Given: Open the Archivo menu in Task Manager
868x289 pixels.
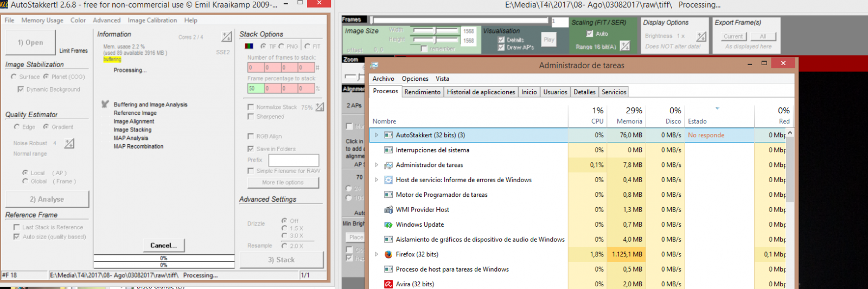Looking at the screenshot, I should click(x=384, y=79).
